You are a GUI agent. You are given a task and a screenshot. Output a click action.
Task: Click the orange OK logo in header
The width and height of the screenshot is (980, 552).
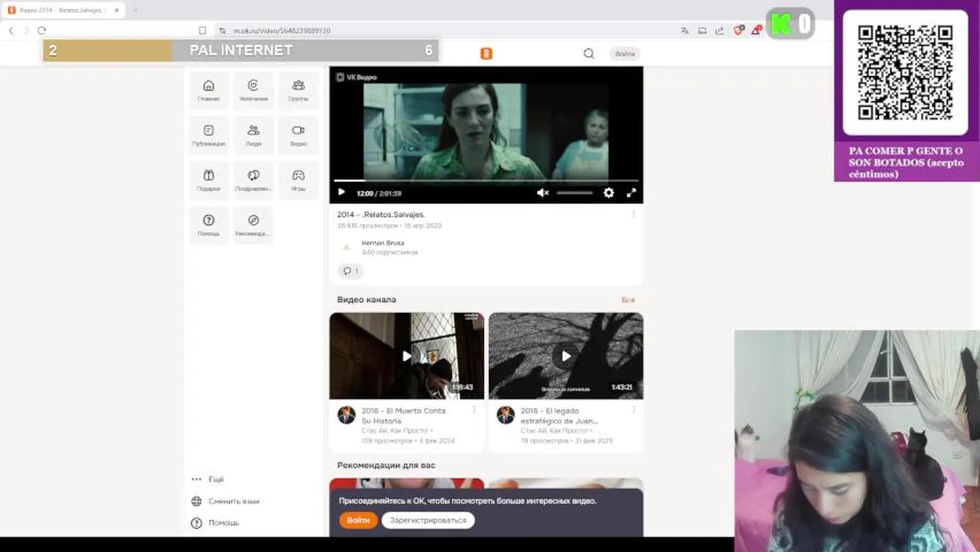coord(486,54)
